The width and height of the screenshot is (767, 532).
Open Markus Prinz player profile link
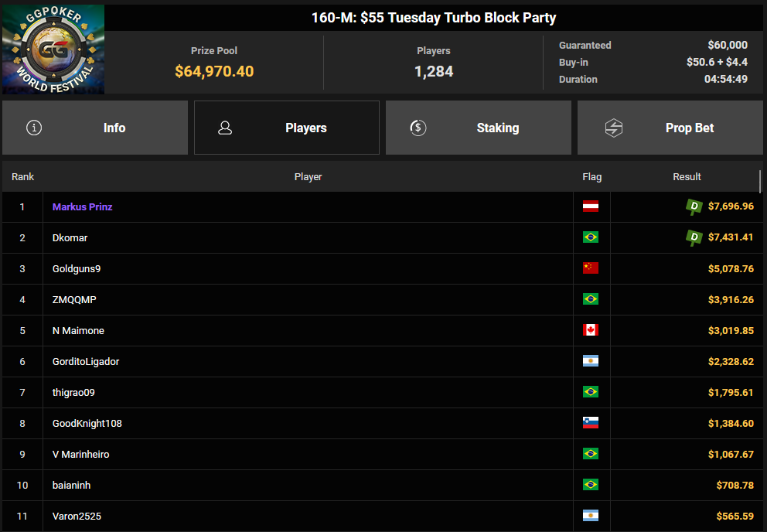tap(82, 207)
